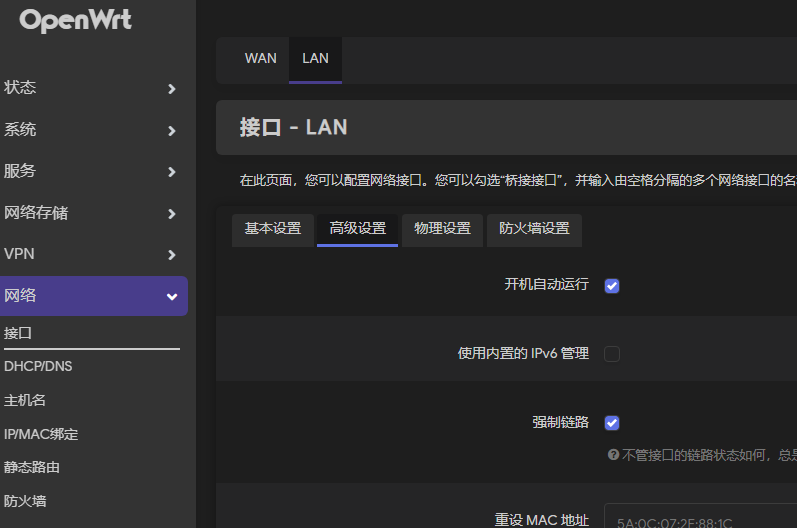Uncheck the 强制链路 checkbox

tap(611, 423)
